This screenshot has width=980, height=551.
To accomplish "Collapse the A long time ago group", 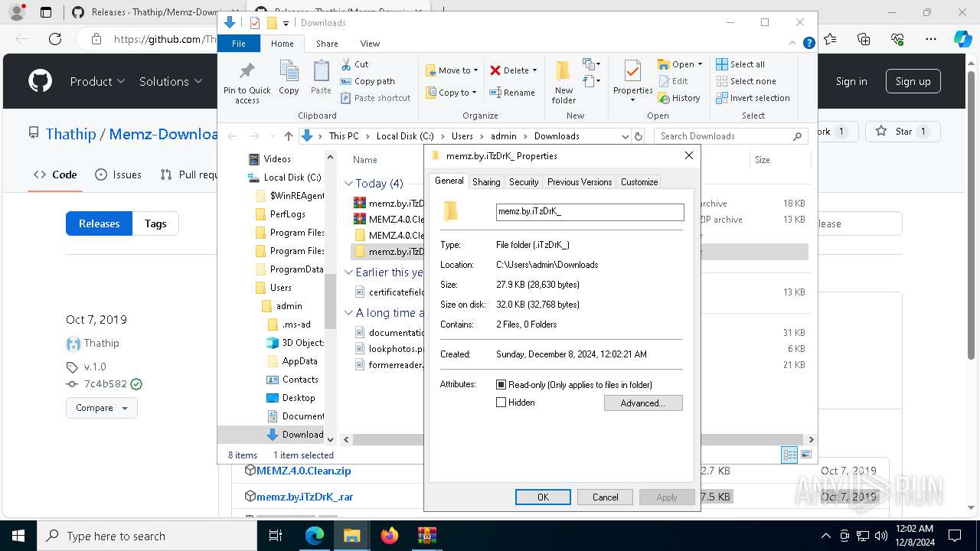I will tap(348, 313).
